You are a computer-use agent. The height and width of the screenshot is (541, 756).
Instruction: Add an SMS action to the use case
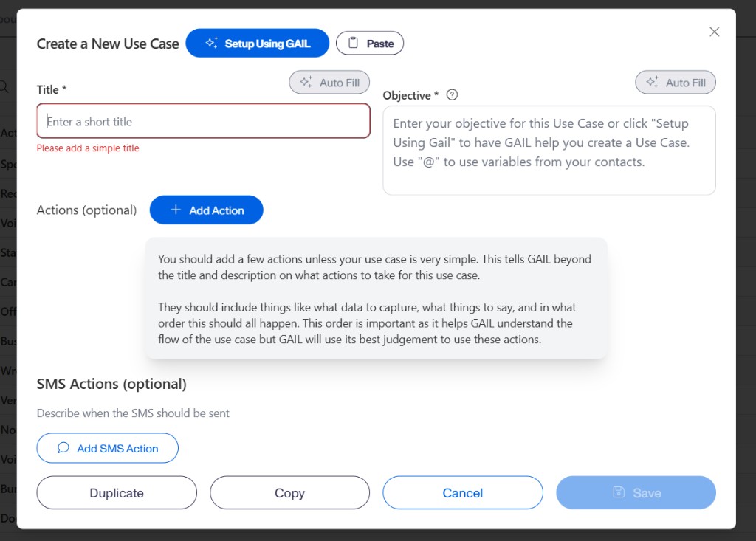pyautogui.click(x=107, y=447)
